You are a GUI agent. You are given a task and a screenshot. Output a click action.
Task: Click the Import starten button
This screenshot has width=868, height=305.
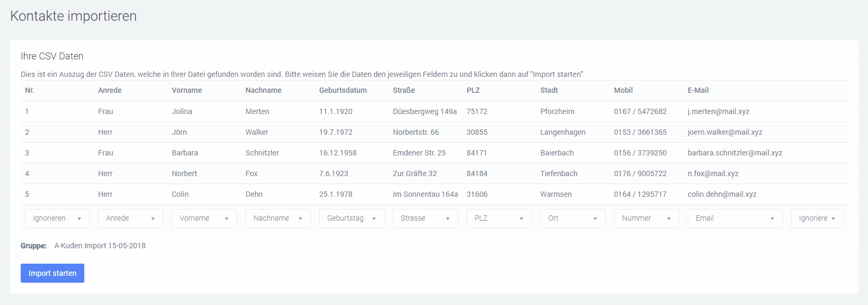click(x=52, y=273)
